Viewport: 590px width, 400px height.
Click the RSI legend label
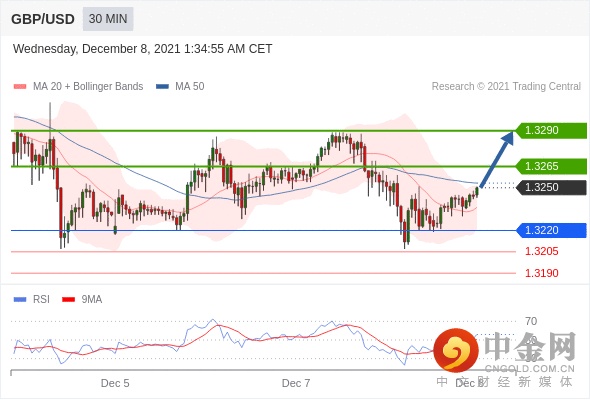[41, 300]
